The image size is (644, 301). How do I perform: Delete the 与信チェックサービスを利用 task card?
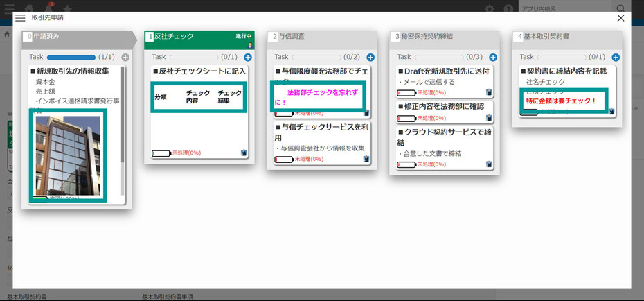tap(366, 159)
